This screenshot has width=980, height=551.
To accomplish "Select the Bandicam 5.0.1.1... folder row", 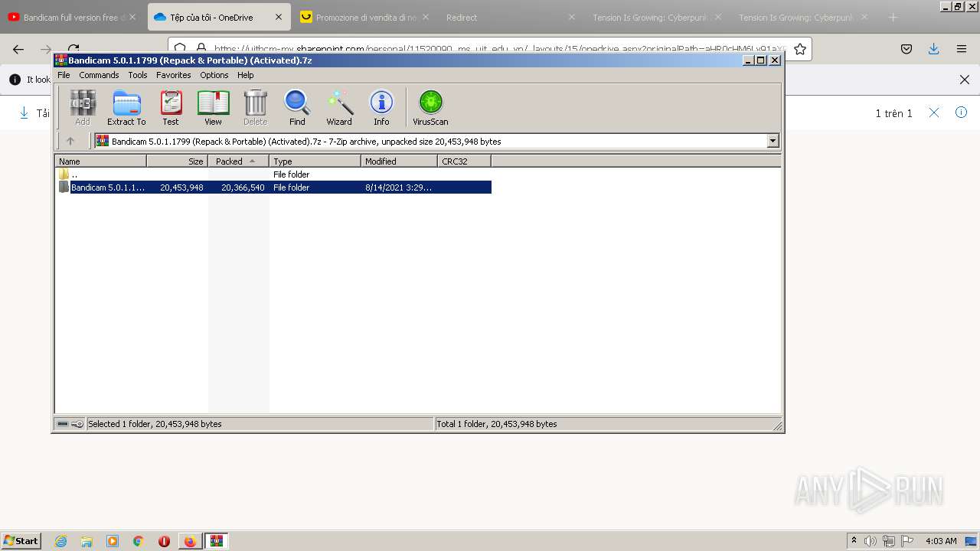I will click(x=274, y=187).
